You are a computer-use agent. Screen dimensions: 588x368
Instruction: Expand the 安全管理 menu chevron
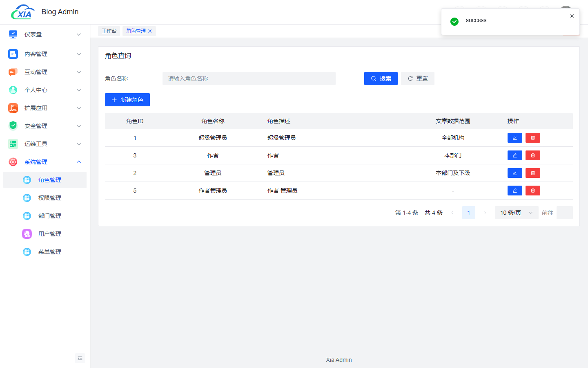tap(79, 126)
